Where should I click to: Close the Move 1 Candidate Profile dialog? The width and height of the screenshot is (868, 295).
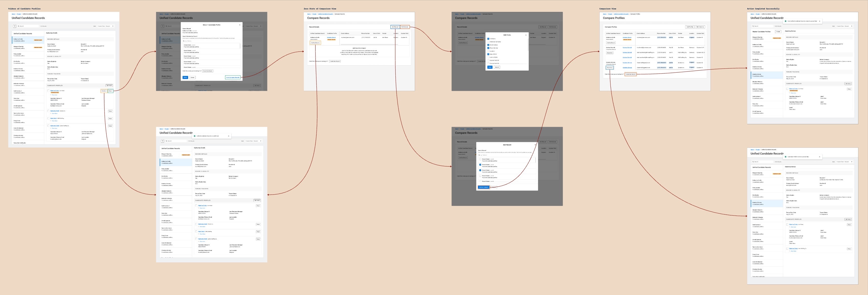[240, 25]
